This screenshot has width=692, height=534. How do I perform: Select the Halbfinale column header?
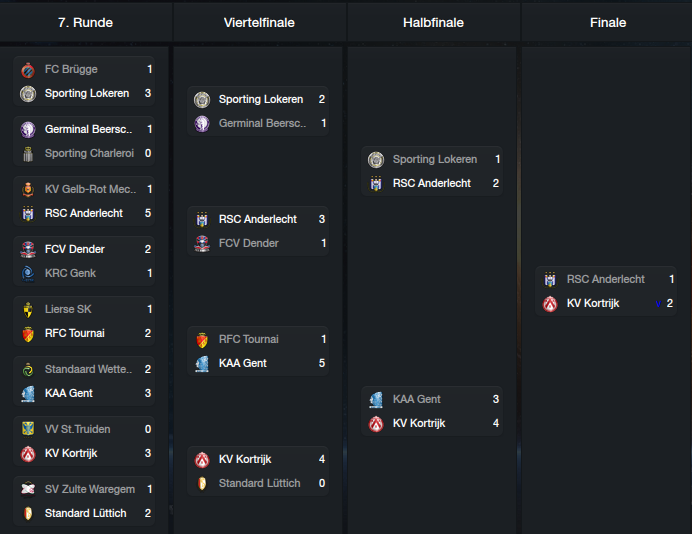point(433,23)
